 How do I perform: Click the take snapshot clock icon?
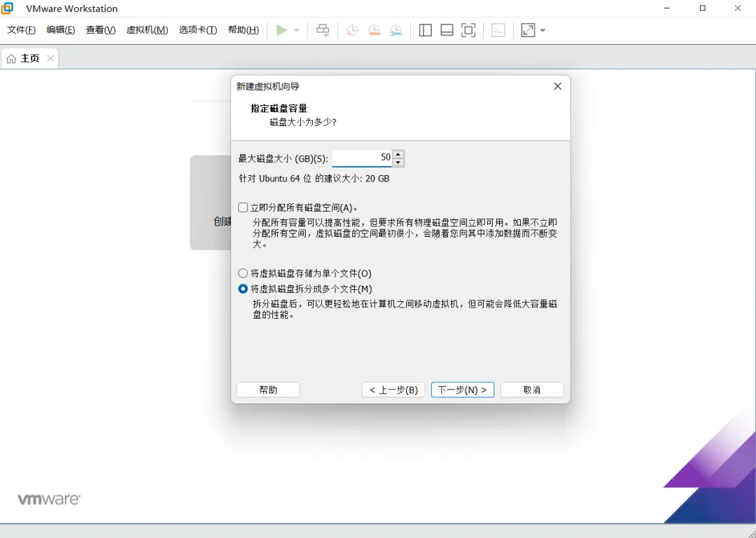[352, 30]
